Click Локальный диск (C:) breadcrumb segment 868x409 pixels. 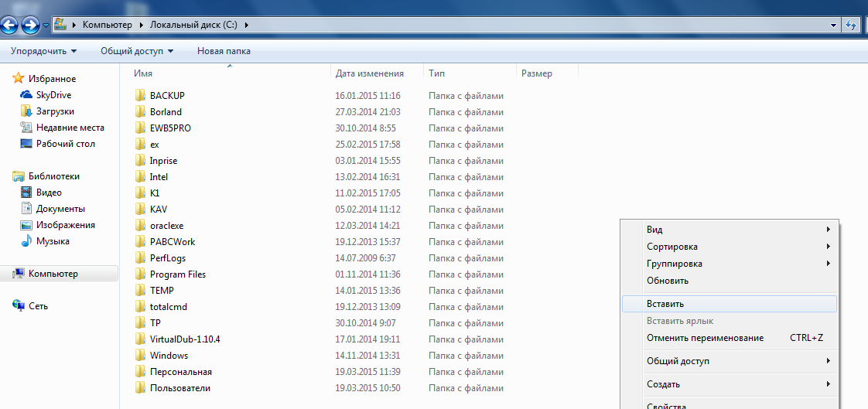[192, 24]
